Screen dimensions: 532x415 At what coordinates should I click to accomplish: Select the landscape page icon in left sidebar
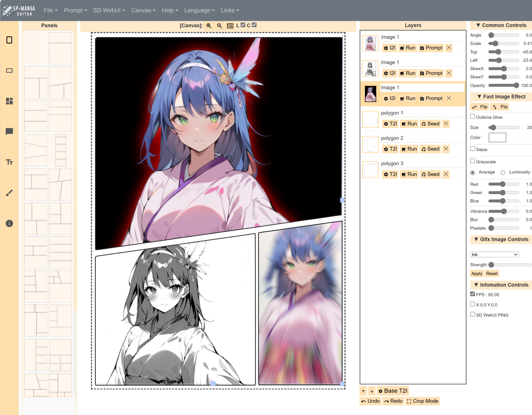pyautogui.click(x=9, y=71)
